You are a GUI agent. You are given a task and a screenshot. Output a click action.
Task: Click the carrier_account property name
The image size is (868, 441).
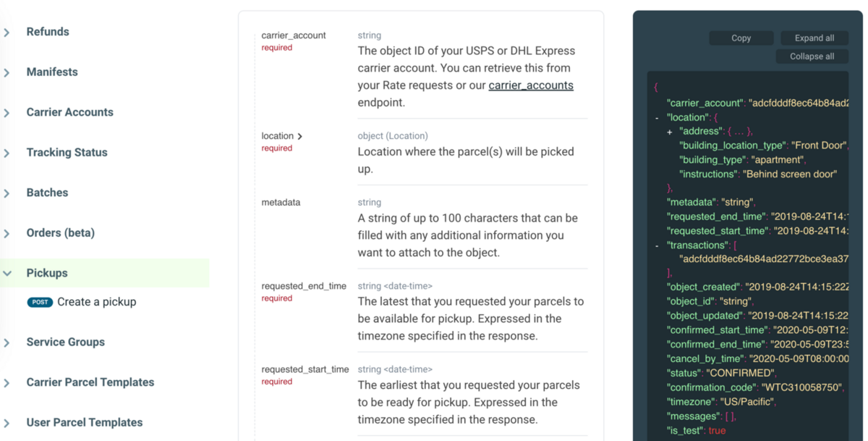pos(294,35)
